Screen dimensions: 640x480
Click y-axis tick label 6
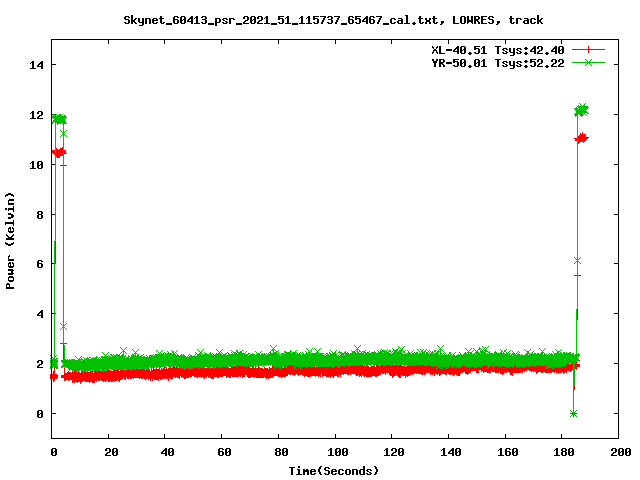(40, 264)
